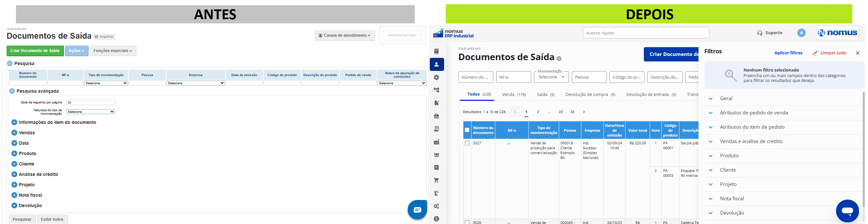Screen dimensions: 868x224
Task: Click the hierarchy tree icon in sidebar
Action: (x=436, y=90)
